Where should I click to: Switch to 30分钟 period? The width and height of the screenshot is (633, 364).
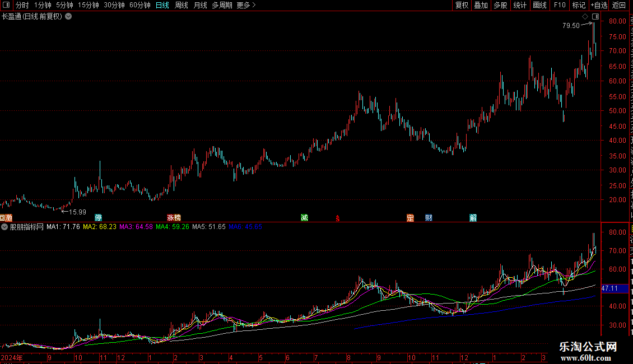pyautogui.click(x=114, y=5)
